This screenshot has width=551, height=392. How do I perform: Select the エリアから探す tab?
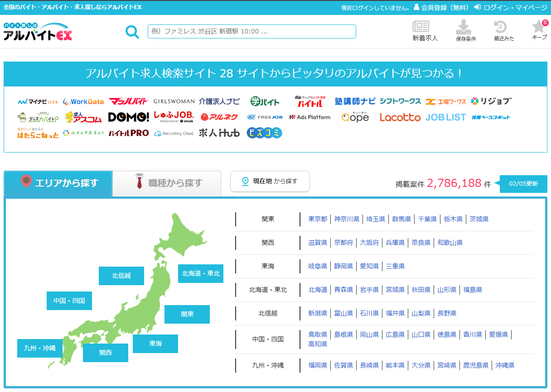58,183
